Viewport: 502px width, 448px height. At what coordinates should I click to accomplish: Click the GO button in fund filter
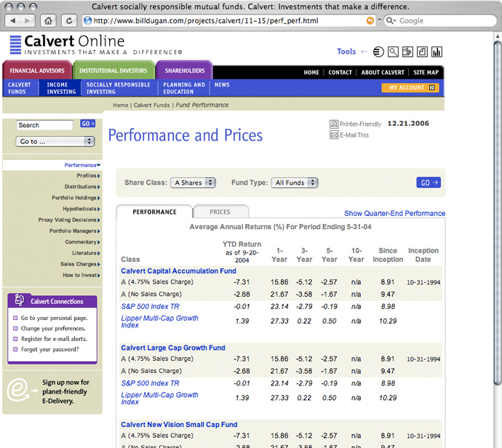click(429, 183)
